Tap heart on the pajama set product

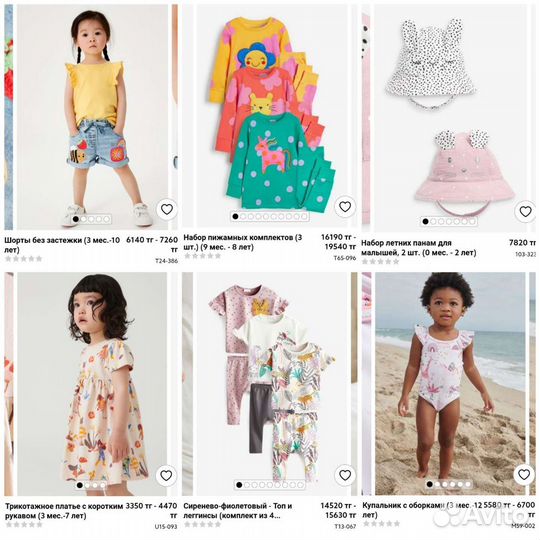click(x=345, y=207)
